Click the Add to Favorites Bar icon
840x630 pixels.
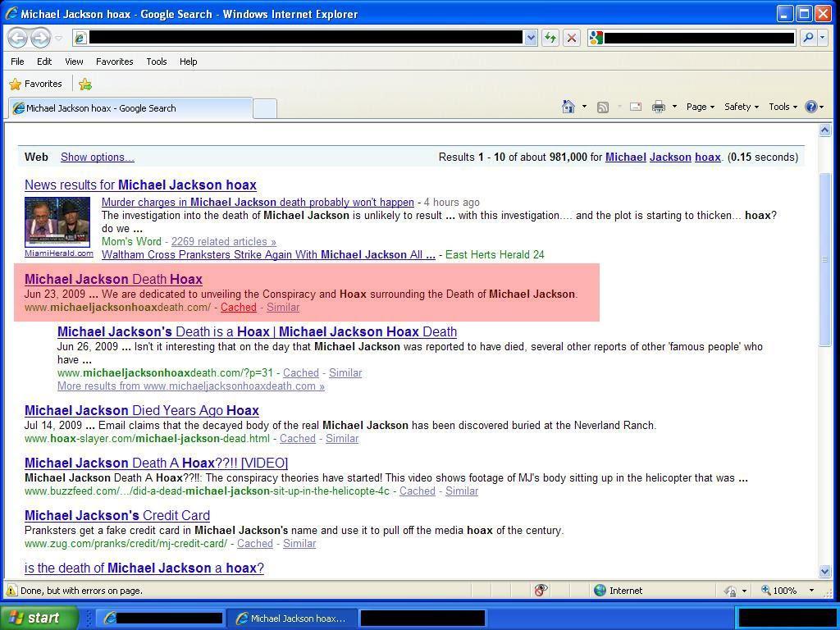[85, 84]
